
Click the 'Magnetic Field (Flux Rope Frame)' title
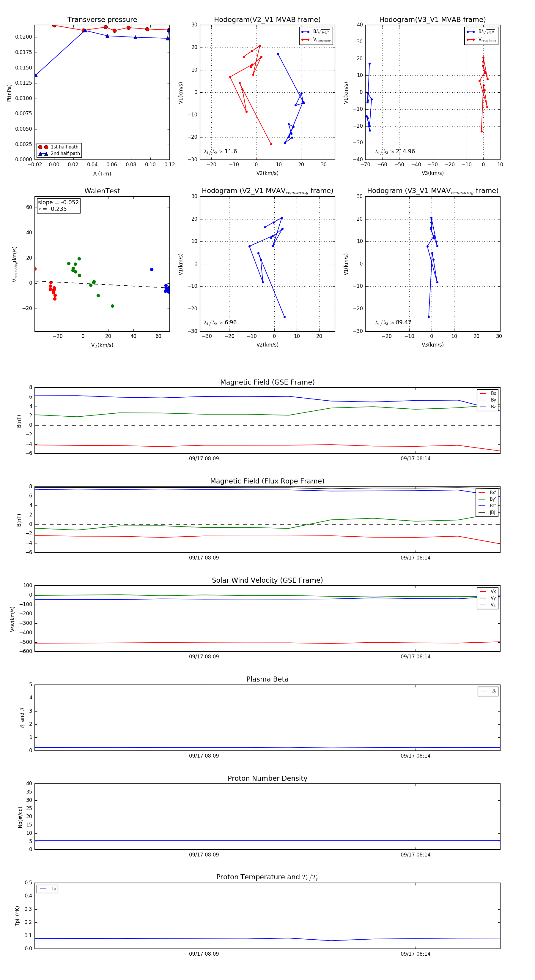click(267, 481)
